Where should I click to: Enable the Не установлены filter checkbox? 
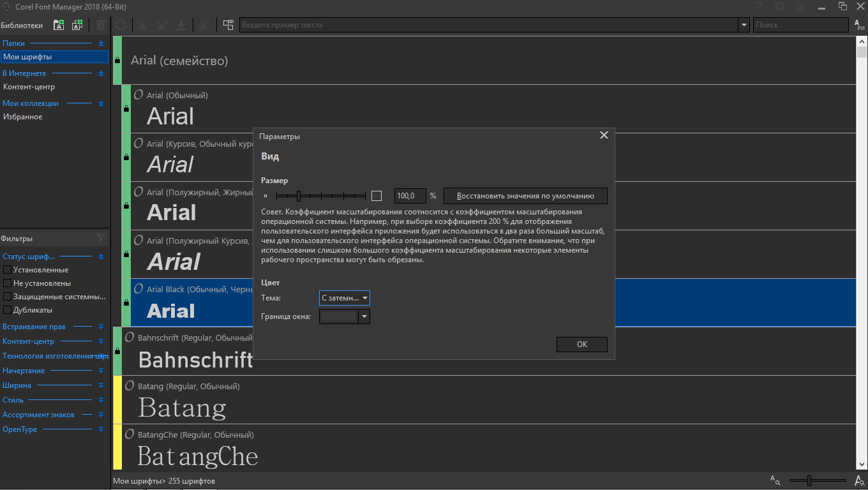tap(8, 283)
